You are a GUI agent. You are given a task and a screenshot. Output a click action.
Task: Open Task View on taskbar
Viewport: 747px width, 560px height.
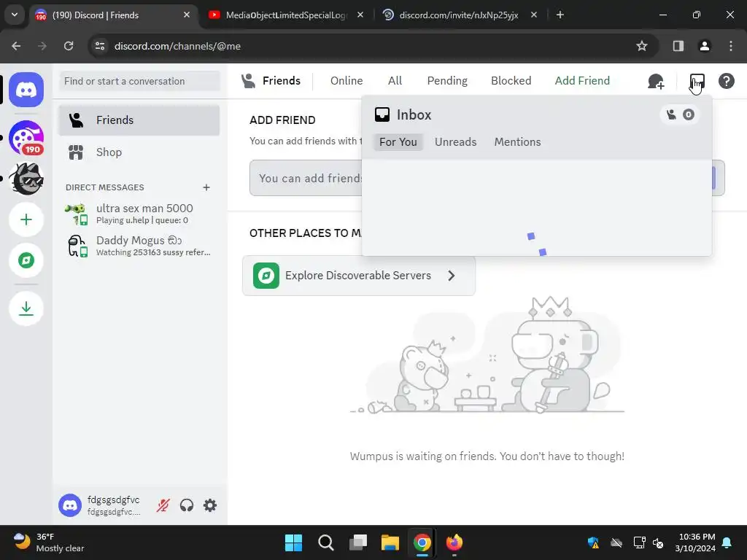click(x=357, y=542)
